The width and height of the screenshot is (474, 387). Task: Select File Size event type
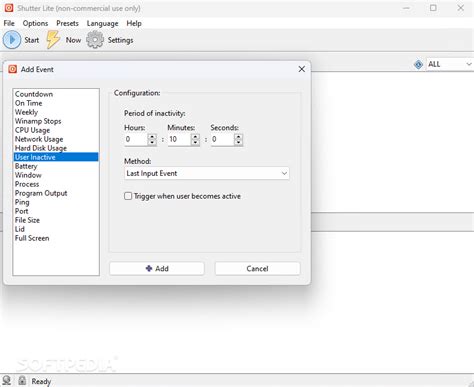56,220
